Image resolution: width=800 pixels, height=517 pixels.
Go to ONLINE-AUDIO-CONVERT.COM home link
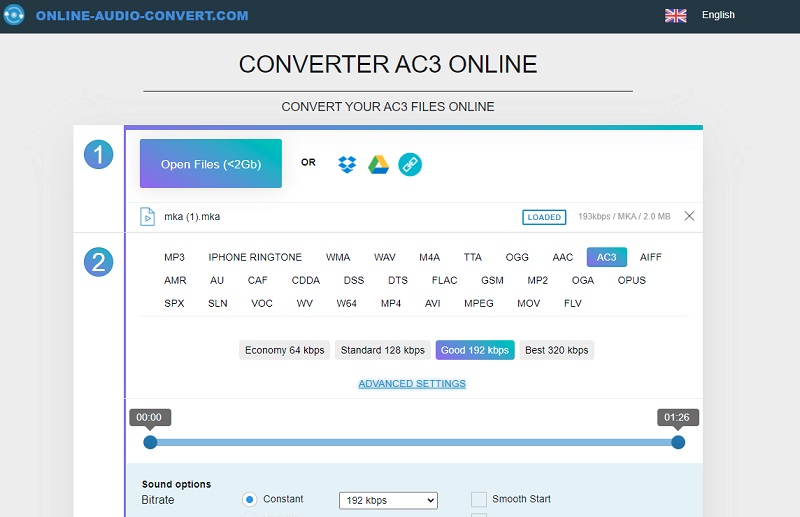142,15
